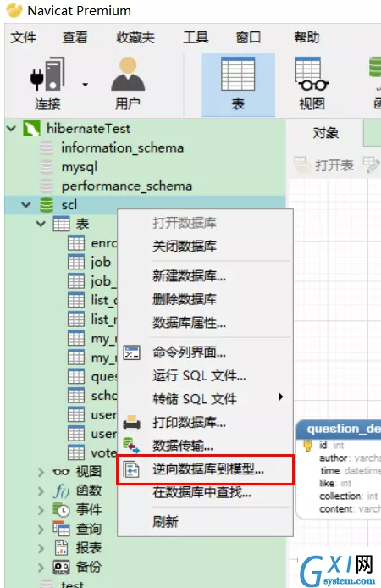The height and width of the screenshot is (588, 381).
Task: Select the job table icon
Action: (x=76, y=262)
